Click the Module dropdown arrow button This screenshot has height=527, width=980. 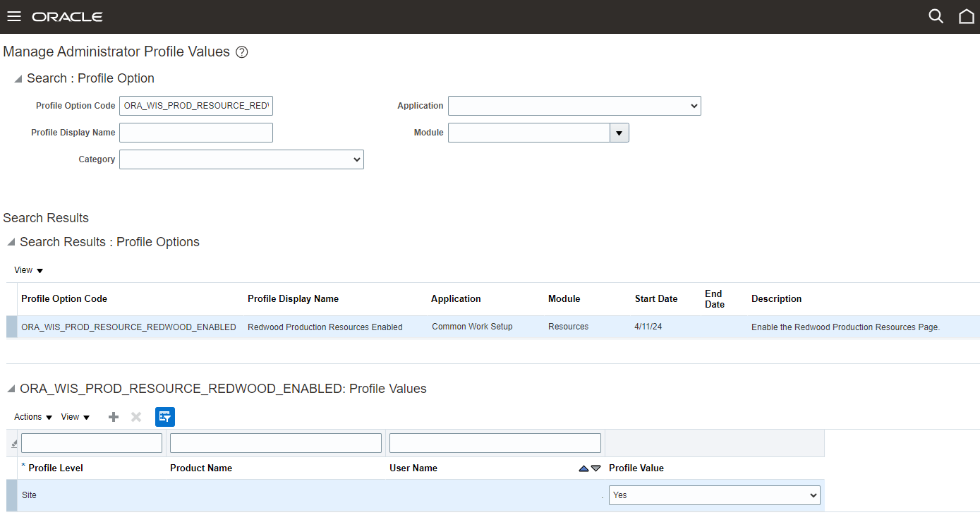619,133
